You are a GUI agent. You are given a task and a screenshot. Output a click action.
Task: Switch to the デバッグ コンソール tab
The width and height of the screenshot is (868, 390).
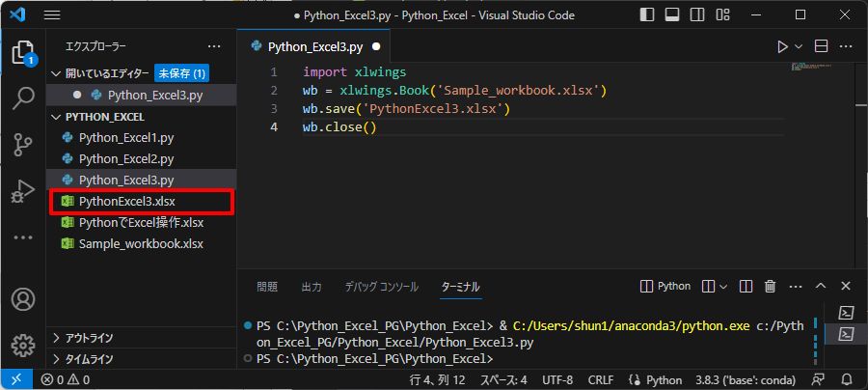[381, 287]
